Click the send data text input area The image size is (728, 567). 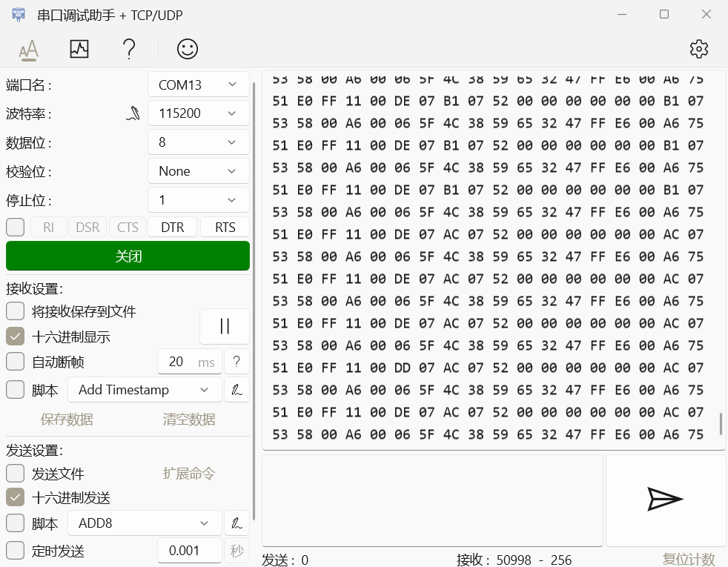[x=432, y=500]
